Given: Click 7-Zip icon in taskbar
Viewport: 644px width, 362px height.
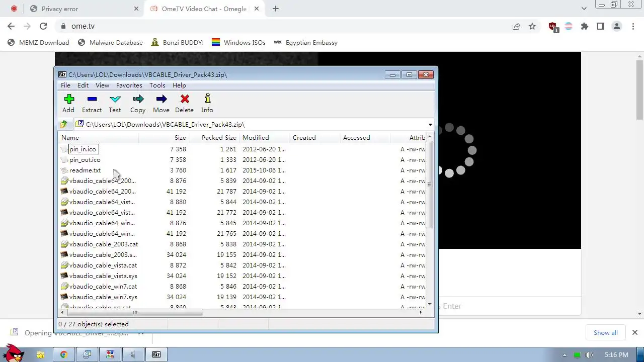Looking at the screenshot, I should pos(156,354).
